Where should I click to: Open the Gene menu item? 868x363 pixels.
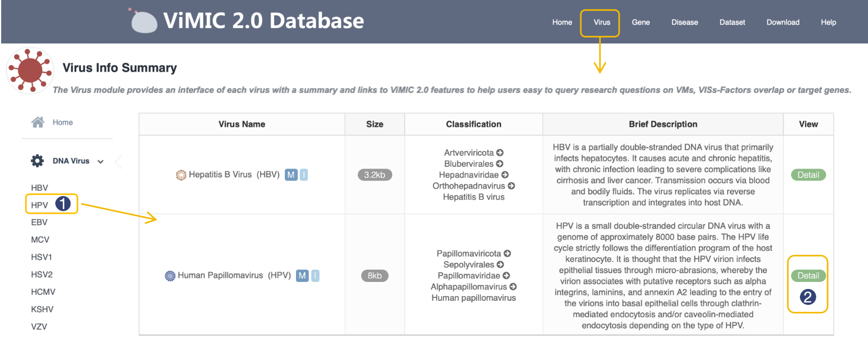click(x=641, y=22)
